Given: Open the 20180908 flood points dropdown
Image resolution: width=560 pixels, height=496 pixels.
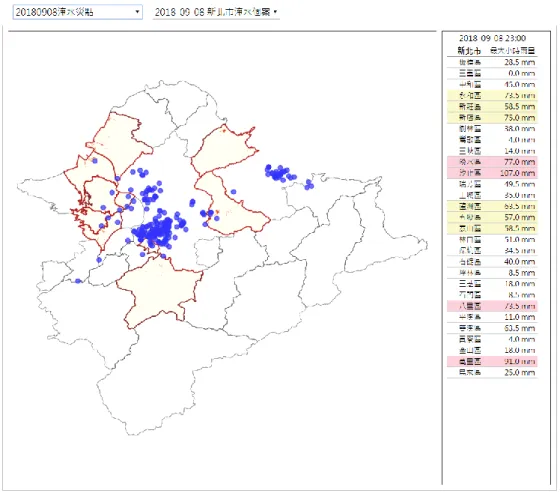Looking at the screenshot, I should coord(78,12).
